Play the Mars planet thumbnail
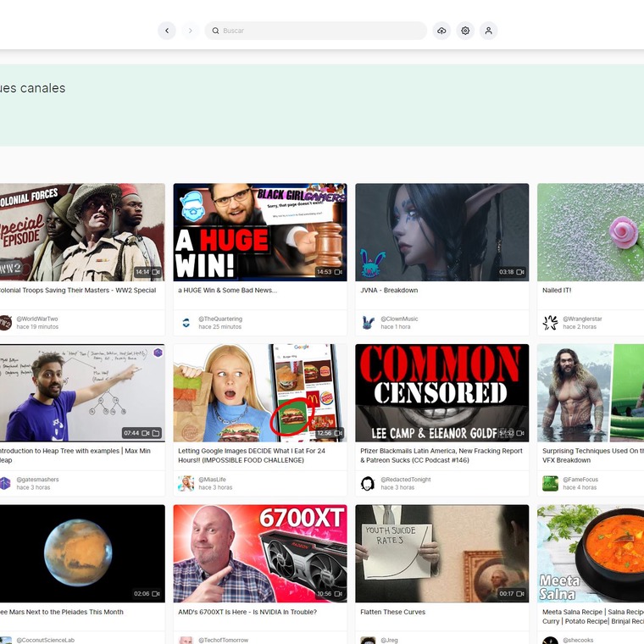 click(82, 553)
